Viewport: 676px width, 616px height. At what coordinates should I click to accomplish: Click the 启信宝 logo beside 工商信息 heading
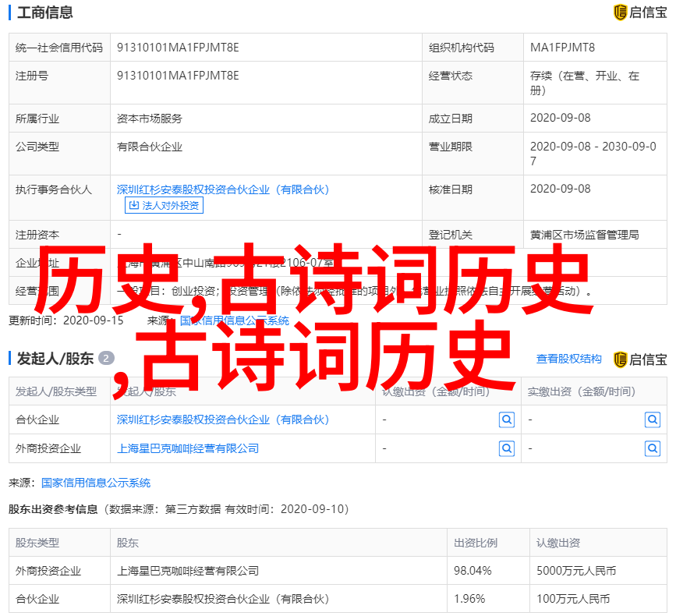click(640, 12)
